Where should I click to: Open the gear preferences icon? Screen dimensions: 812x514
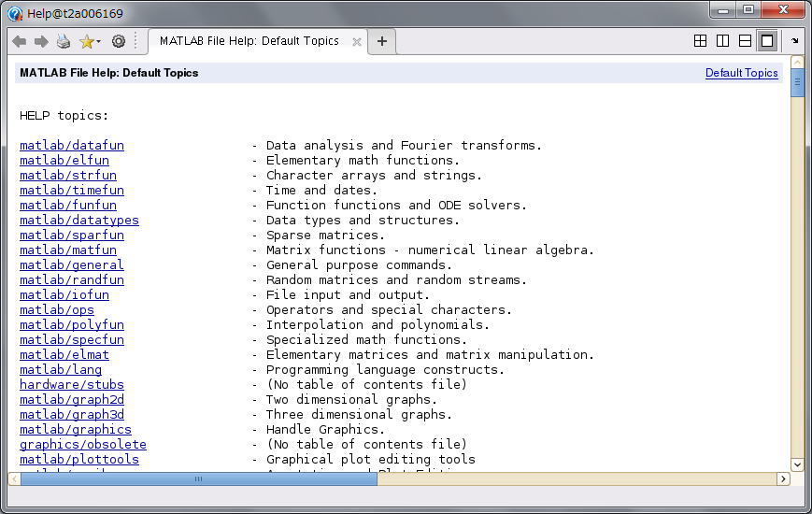[119, 41]
